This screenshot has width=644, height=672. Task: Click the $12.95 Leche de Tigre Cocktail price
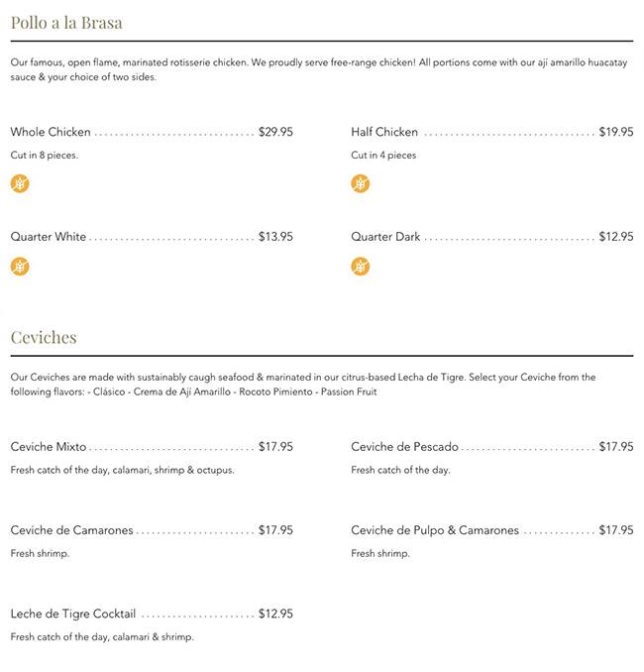coord(275,614)
